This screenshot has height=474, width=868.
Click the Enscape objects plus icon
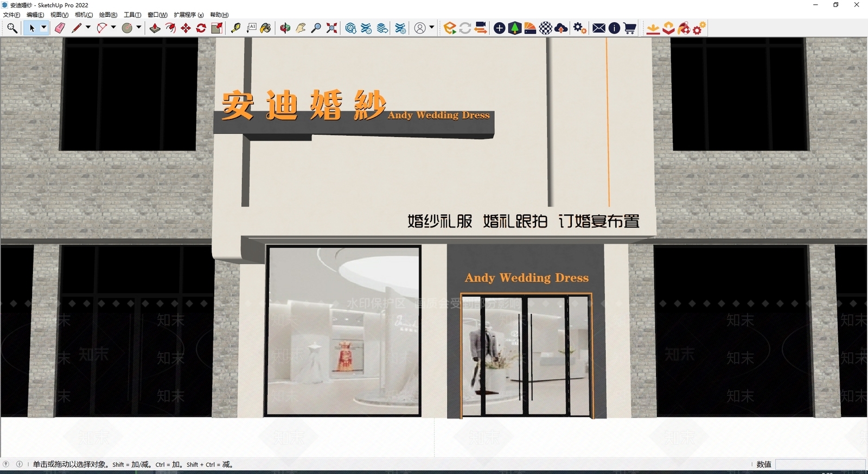pos(500,28)
